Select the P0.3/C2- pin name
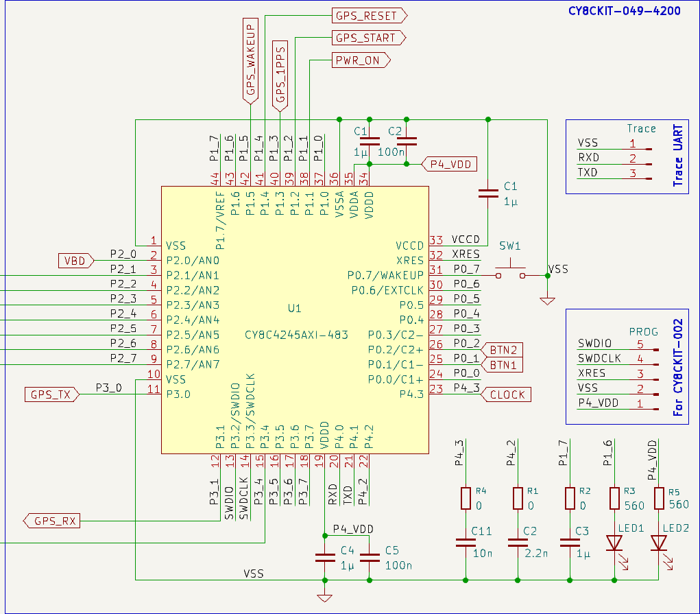Screen dimensions: 700x614 click(396, 335)
